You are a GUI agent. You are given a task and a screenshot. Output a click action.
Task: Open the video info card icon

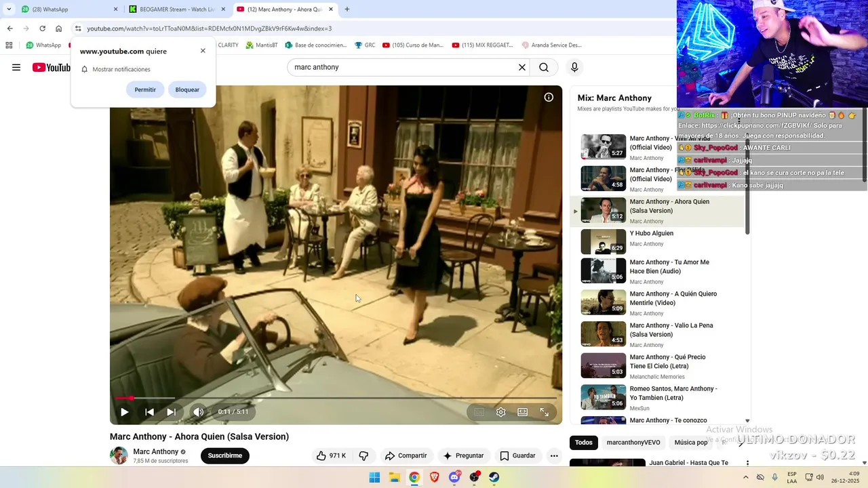[x=549, y=97]
